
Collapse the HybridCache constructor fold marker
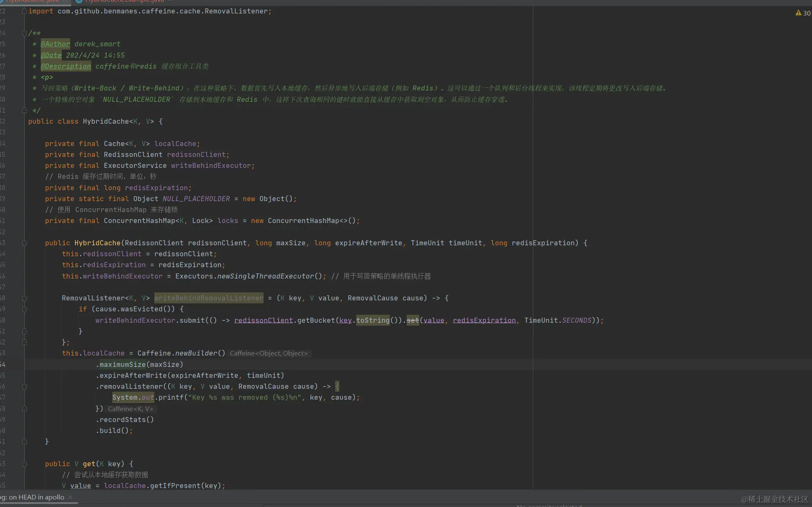[24, 243]
